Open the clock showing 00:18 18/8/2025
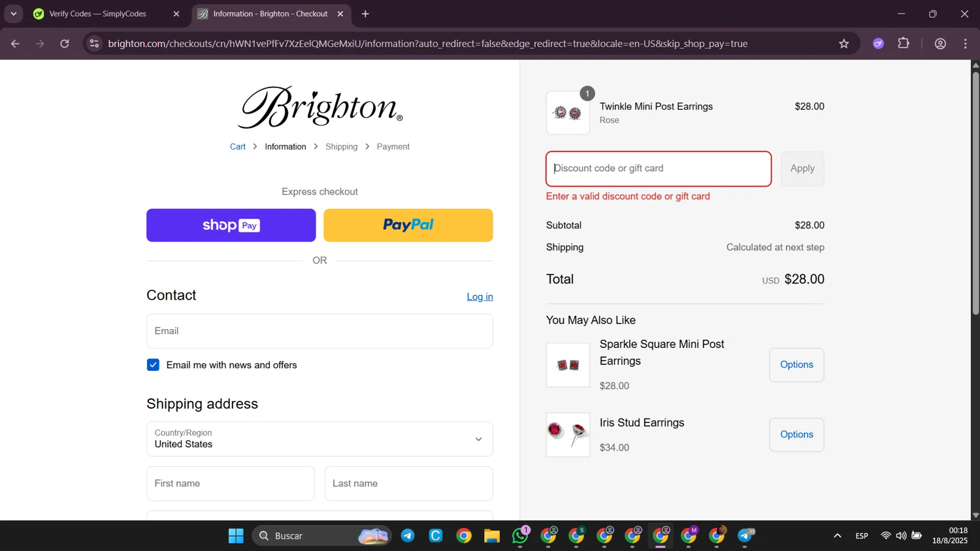 [950, 536]
